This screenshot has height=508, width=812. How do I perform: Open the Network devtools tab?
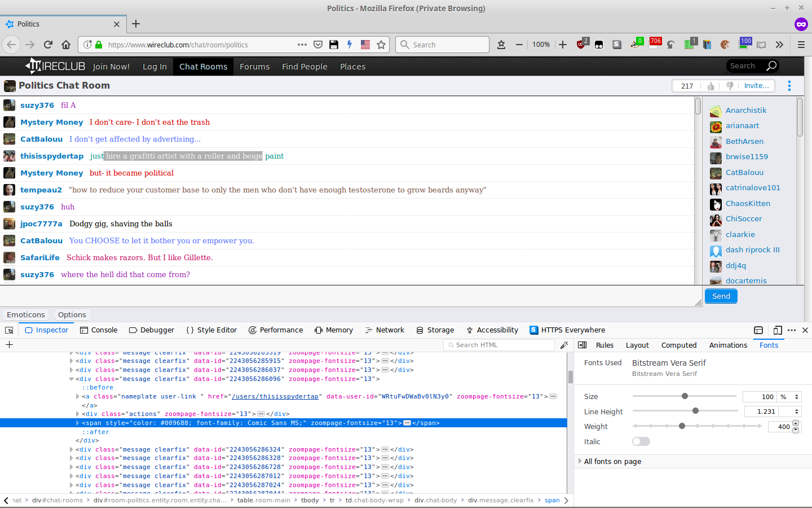385,330
